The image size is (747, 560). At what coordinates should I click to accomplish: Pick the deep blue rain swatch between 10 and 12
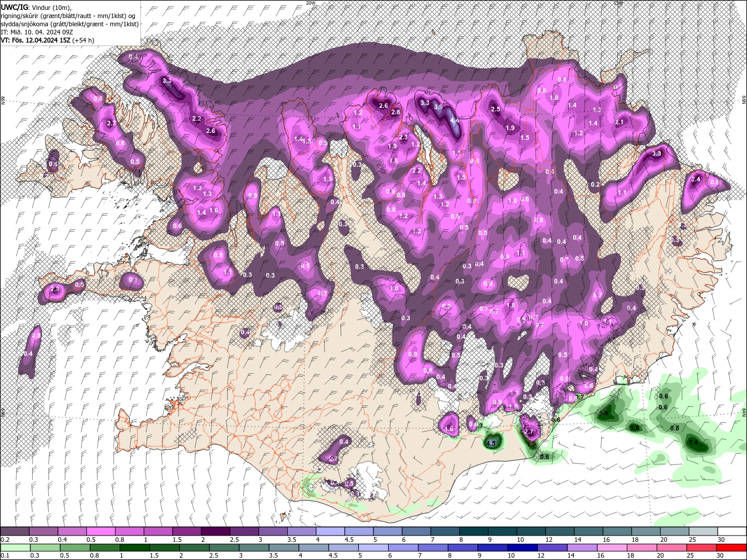click(x=522, y=548)
